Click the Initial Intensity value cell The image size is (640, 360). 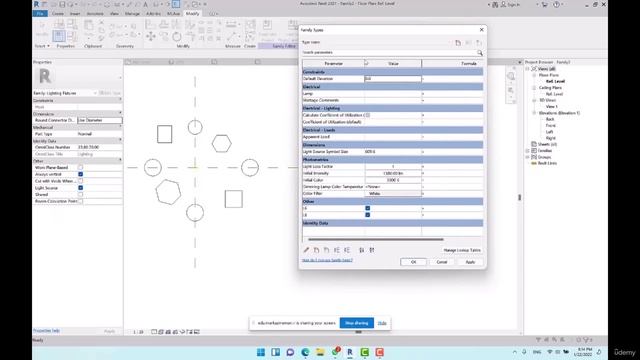(393, 173)
